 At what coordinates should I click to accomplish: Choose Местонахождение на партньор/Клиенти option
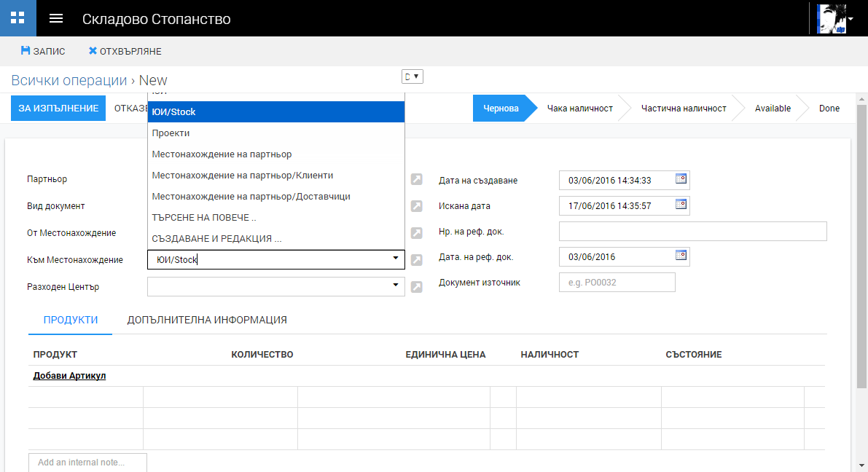click(243, 176)
